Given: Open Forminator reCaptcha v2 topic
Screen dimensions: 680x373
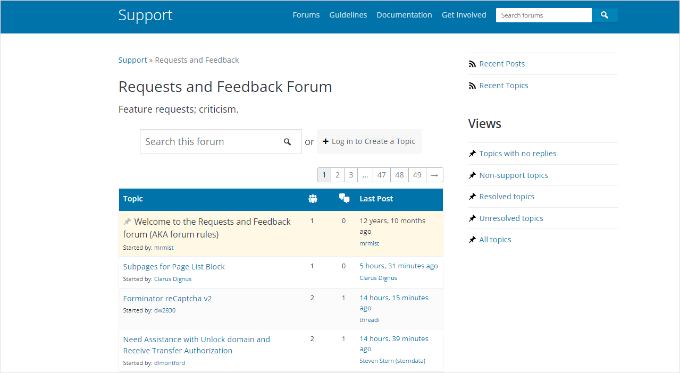Looking at the screenshot, I should tap(167, 298).
